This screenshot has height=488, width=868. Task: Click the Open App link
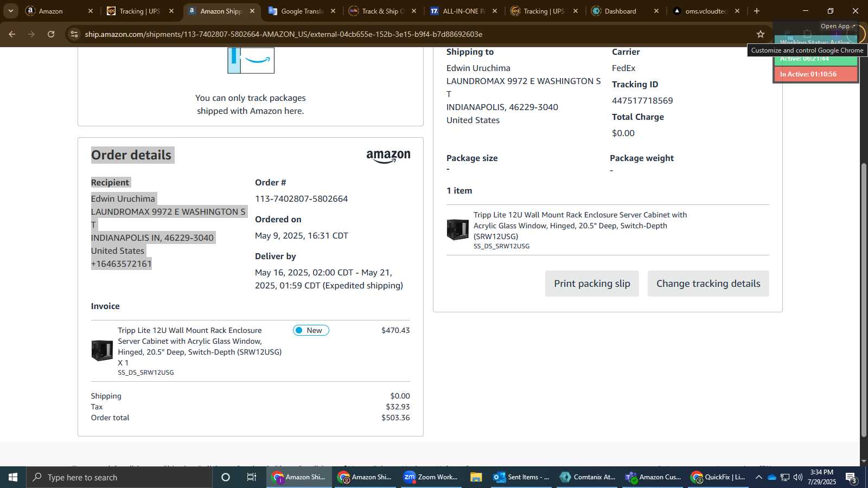pos(838,26)
